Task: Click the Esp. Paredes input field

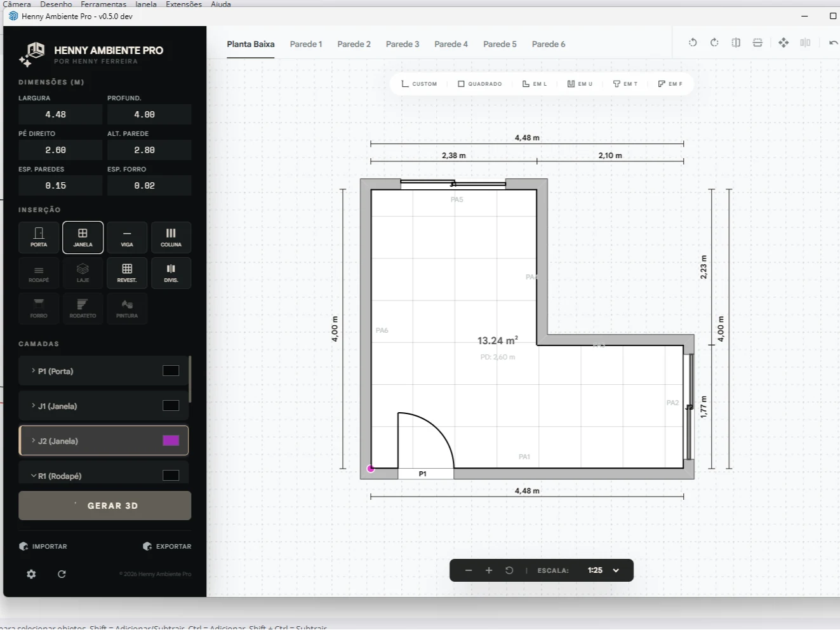Action: pos(60,185)
